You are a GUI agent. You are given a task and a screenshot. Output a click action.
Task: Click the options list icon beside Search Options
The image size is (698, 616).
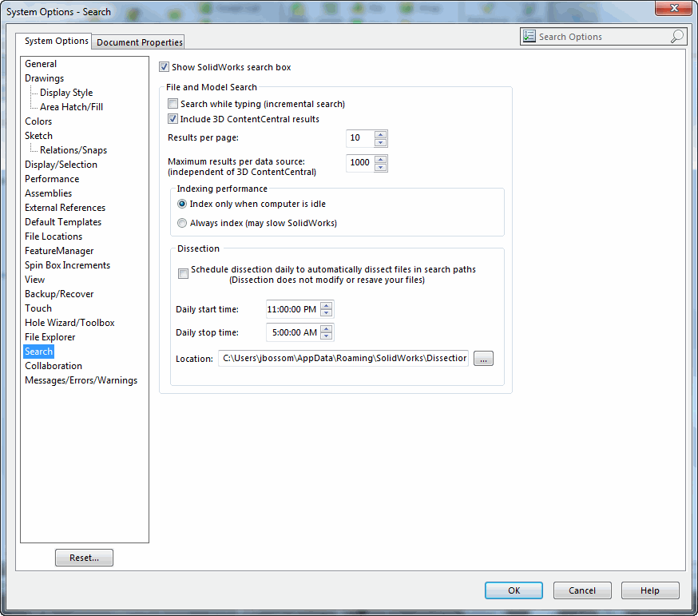click(529, 37)
